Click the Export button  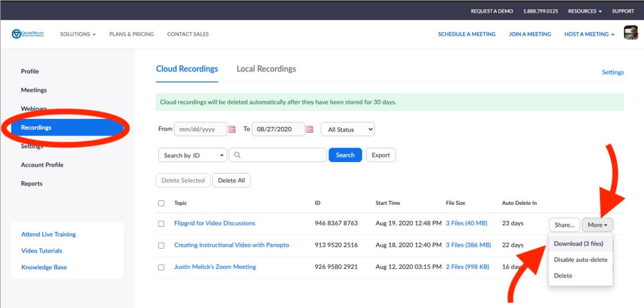pos(381,155)
